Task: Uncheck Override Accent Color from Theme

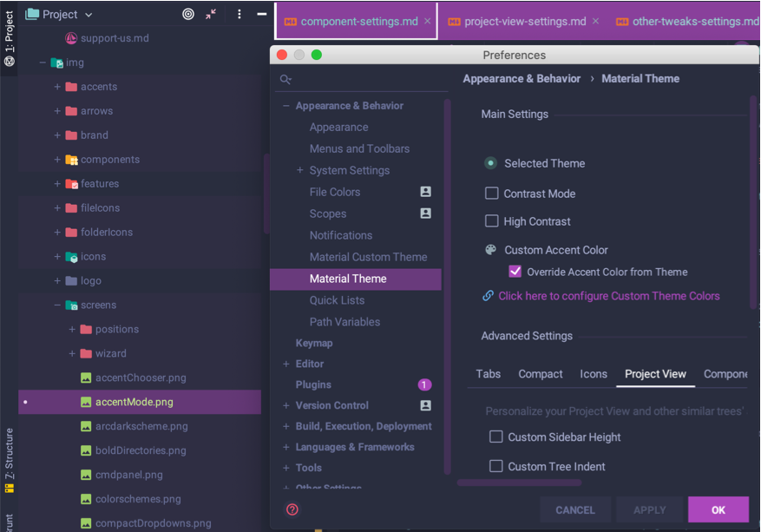Action: point(515,272)
